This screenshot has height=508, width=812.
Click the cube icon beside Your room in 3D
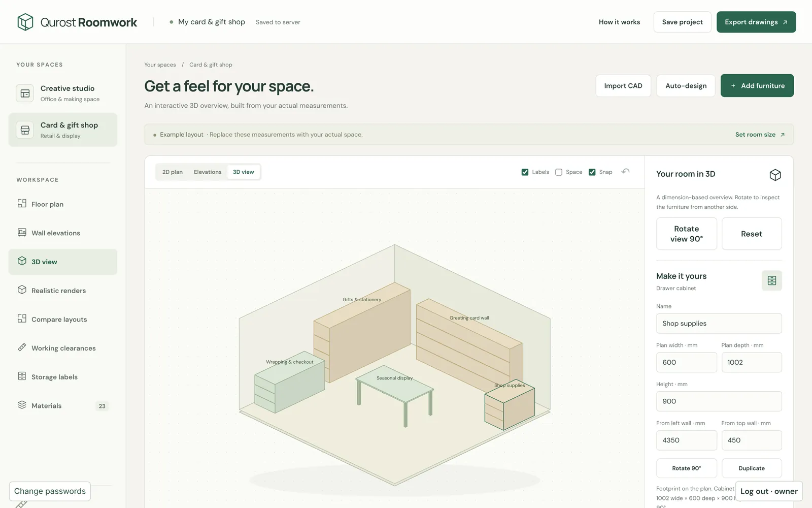tap(775, 175)
